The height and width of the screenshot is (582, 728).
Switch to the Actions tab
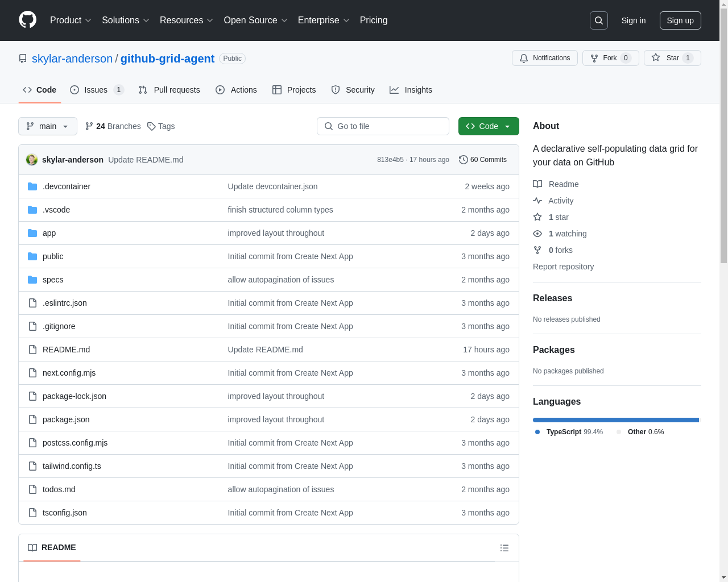click(237, 90)
